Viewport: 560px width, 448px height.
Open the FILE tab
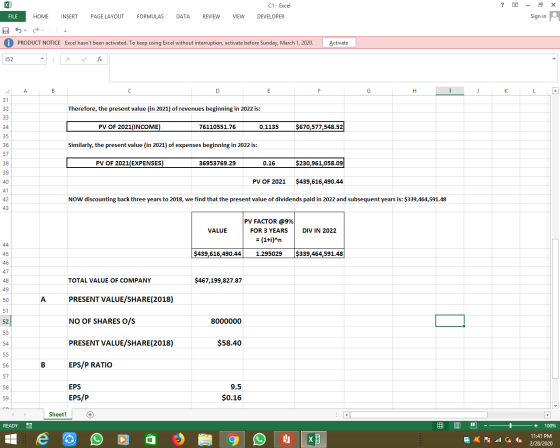[13, 16]
